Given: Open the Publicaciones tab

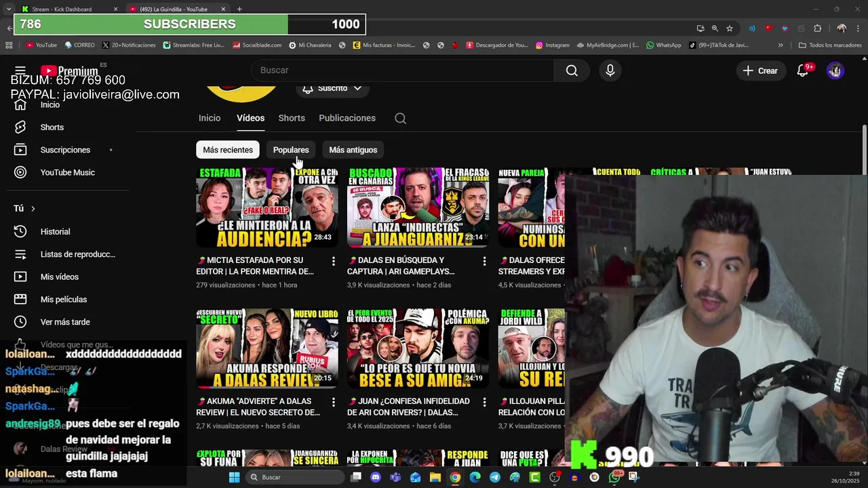Looking at the screenshot, I should coord(347,118).
